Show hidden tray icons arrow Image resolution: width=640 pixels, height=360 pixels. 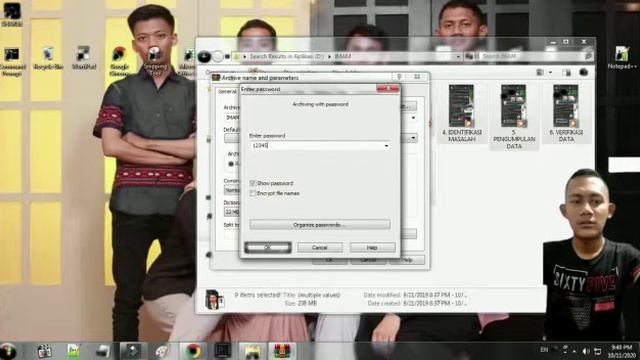tap(575, 351)
